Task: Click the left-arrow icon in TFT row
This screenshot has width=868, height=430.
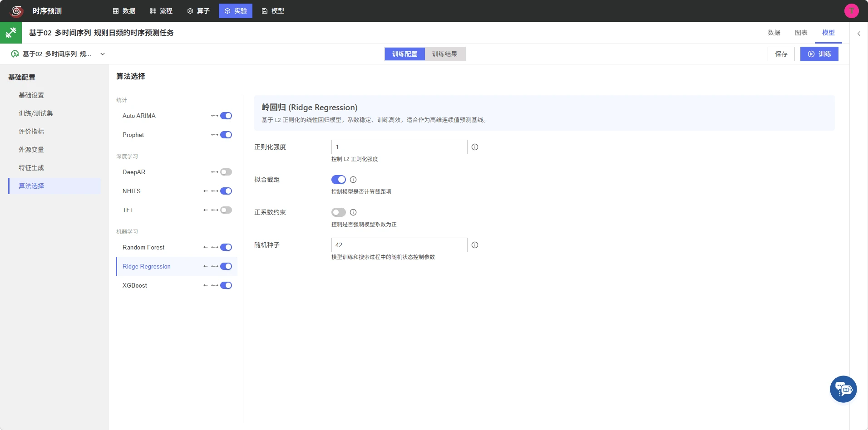Action: coord(206,210)
